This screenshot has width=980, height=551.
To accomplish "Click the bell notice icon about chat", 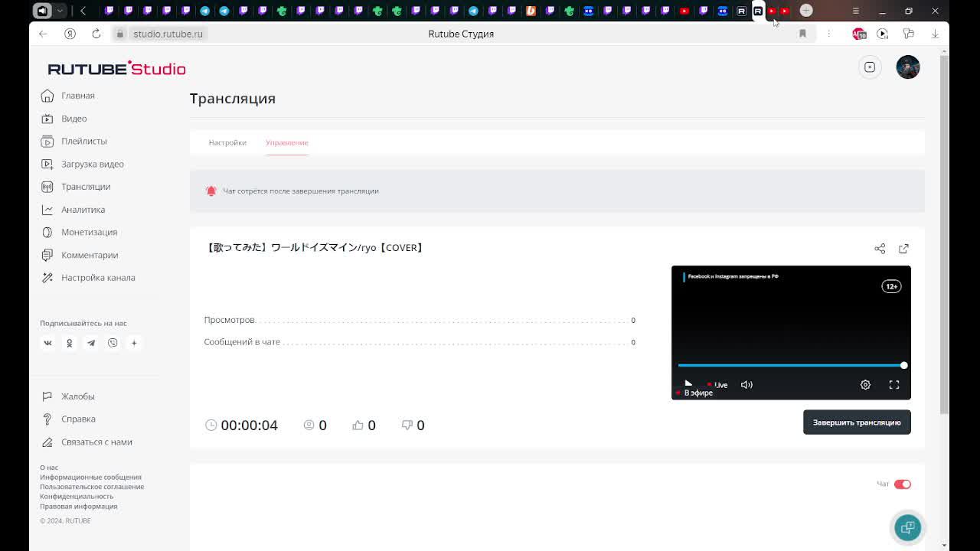I will click(211, 191).
